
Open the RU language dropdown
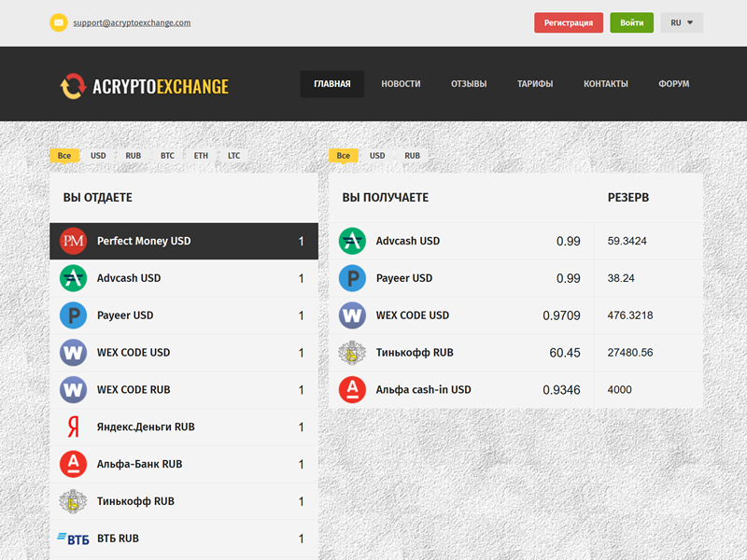click(682, 22)
